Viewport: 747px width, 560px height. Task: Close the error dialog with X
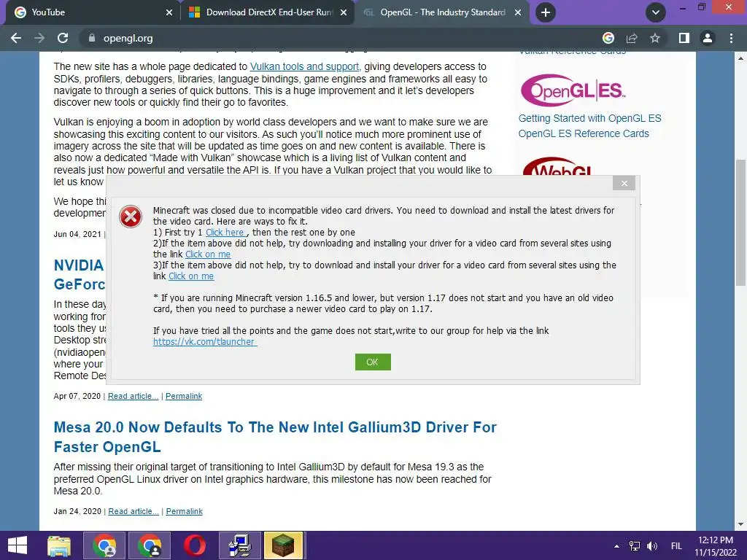tap(624, 183)
